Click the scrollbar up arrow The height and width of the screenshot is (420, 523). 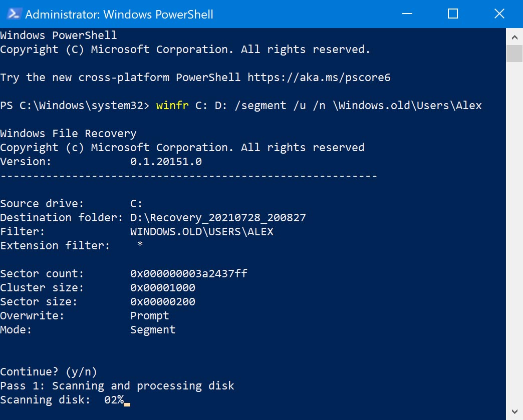514,38
